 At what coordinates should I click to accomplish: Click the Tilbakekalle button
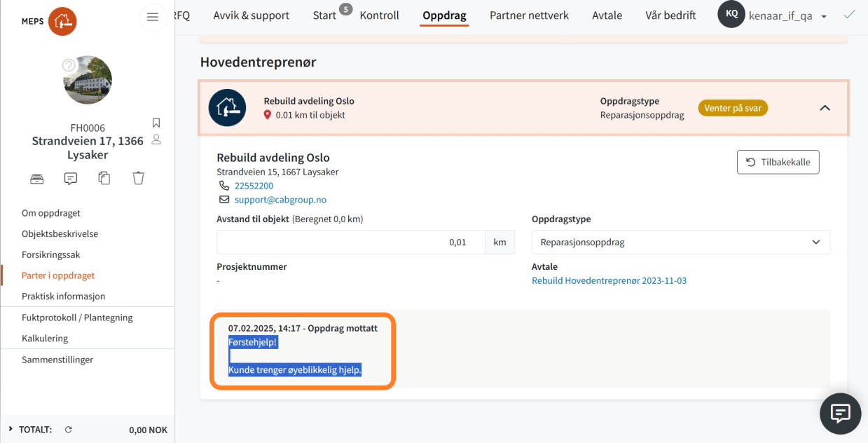[x=778, y=162]
